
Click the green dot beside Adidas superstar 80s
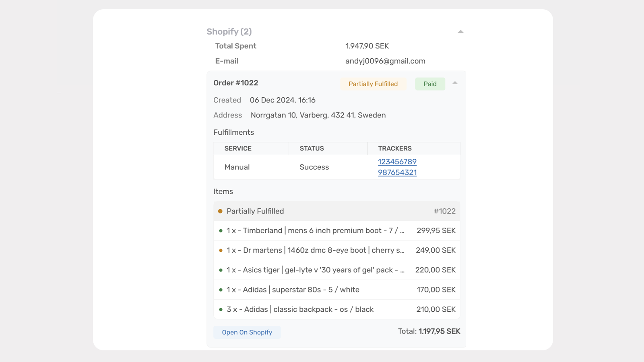(x=220, y=289)
